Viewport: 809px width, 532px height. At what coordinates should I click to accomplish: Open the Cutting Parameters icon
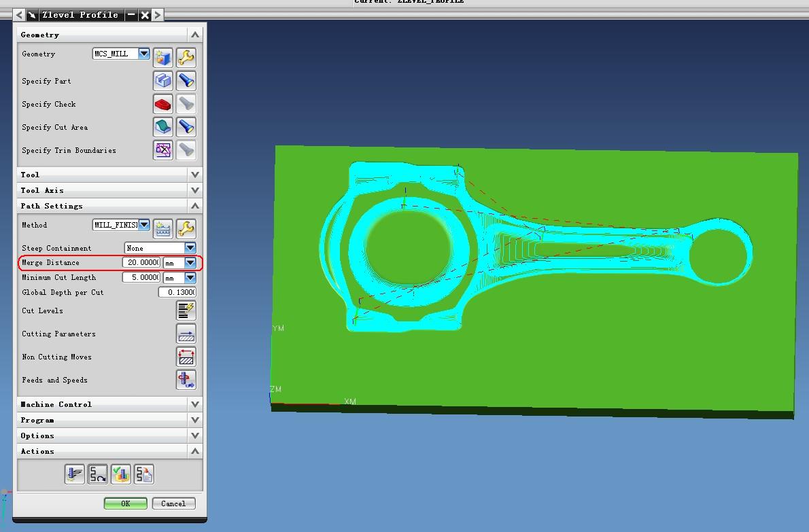point(186,334)
